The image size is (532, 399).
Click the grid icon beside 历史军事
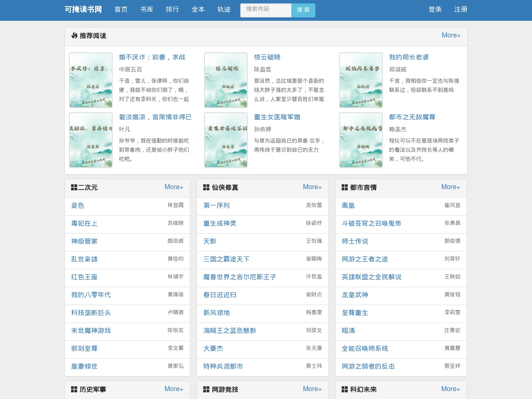click(74, 389)
